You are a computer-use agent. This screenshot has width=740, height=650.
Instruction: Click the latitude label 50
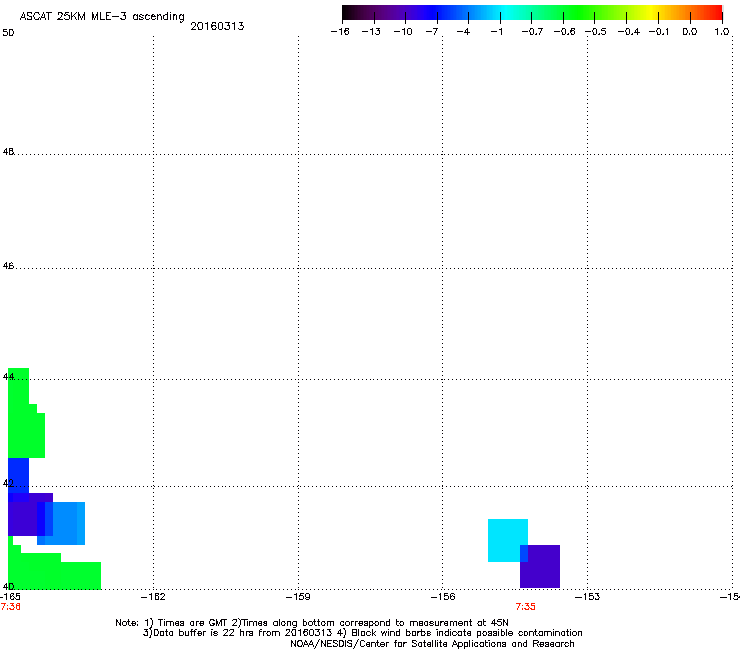8,33
